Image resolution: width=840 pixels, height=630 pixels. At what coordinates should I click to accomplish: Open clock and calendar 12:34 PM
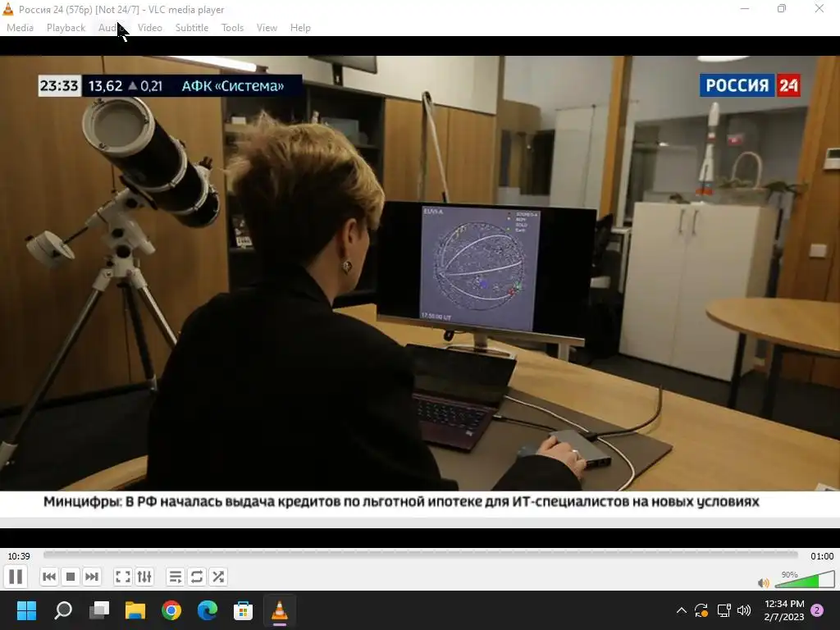[783, 610]
